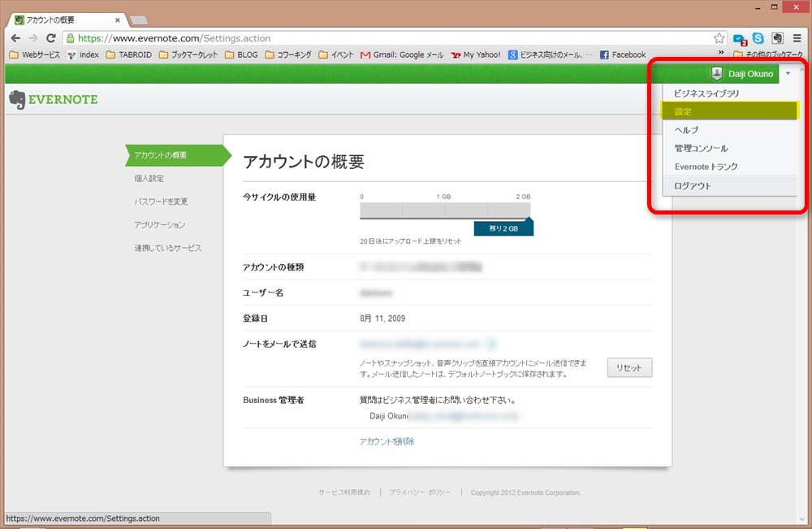
Task: Open the extension showing badge 2
Action: (x=740, y=39)
